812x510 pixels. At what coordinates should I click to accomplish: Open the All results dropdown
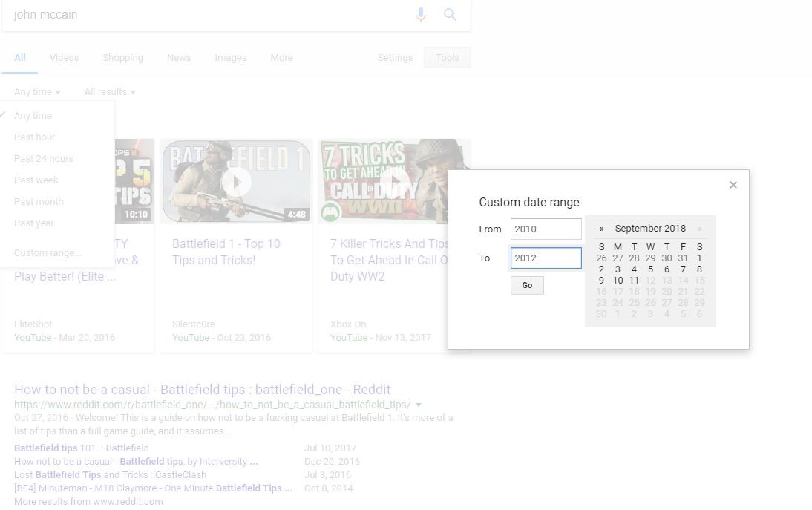click(x=109, y=92)
